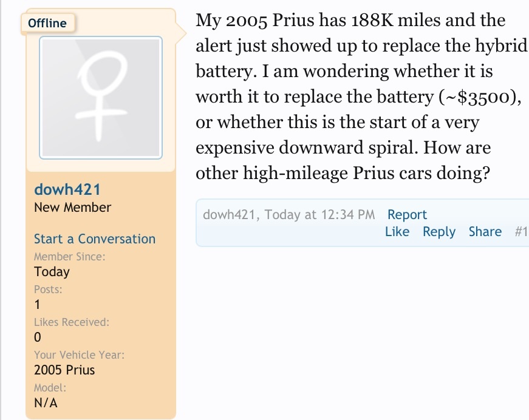Click the Posts count value 1
This screenshot has width=529, height=420.
(37, 305)
